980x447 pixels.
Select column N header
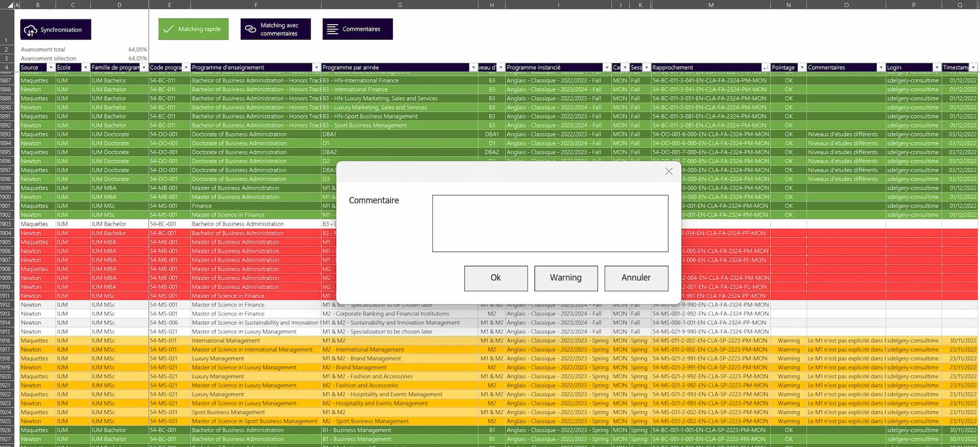[788, 4]
